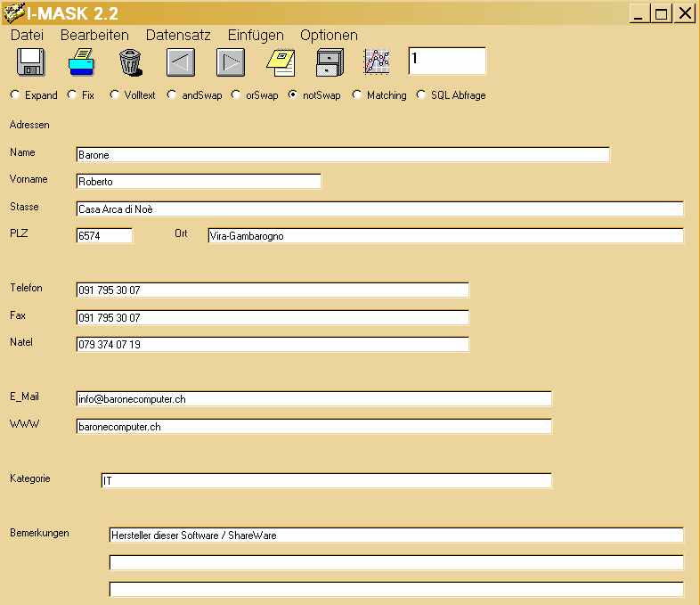Image resolution: width=700 pixels, height=605 pixels.
Task: Click the Natel field with 079 374 07 19
Action: pos(273,344)
